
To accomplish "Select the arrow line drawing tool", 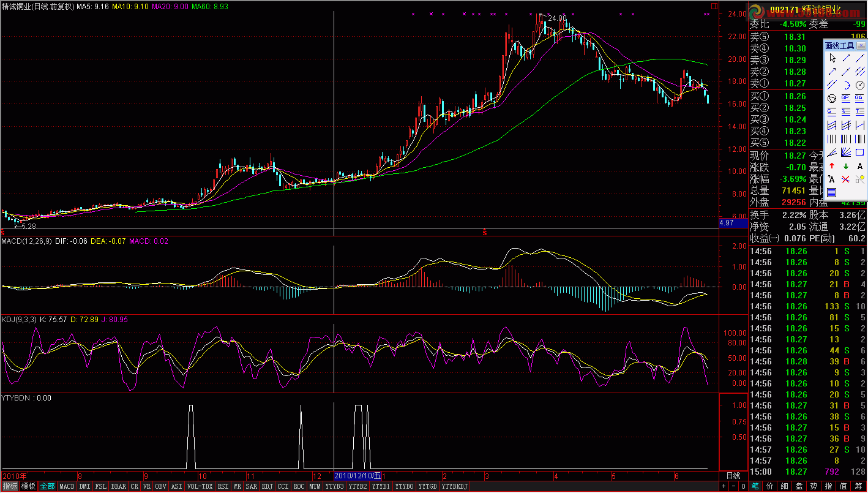I will [832, 72].
